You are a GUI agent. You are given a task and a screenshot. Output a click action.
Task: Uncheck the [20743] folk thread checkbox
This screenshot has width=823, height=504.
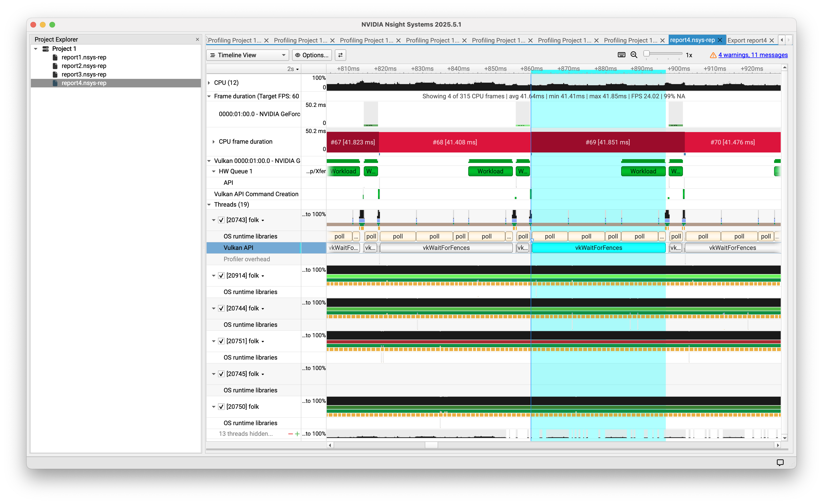coord(221,220)
